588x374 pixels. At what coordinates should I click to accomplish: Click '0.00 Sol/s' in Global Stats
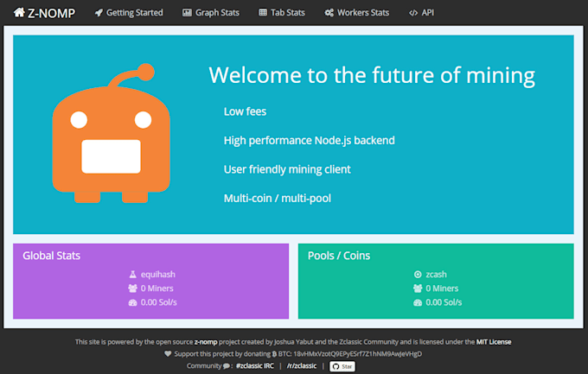tap(158, 302)
